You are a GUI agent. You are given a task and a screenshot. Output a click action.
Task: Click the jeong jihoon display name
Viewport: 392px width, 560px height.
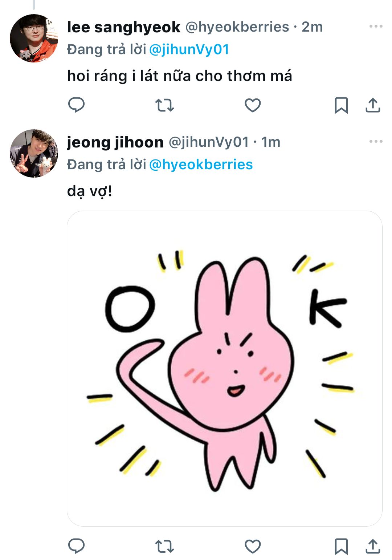pyautogui.click(x=115, y=142)
